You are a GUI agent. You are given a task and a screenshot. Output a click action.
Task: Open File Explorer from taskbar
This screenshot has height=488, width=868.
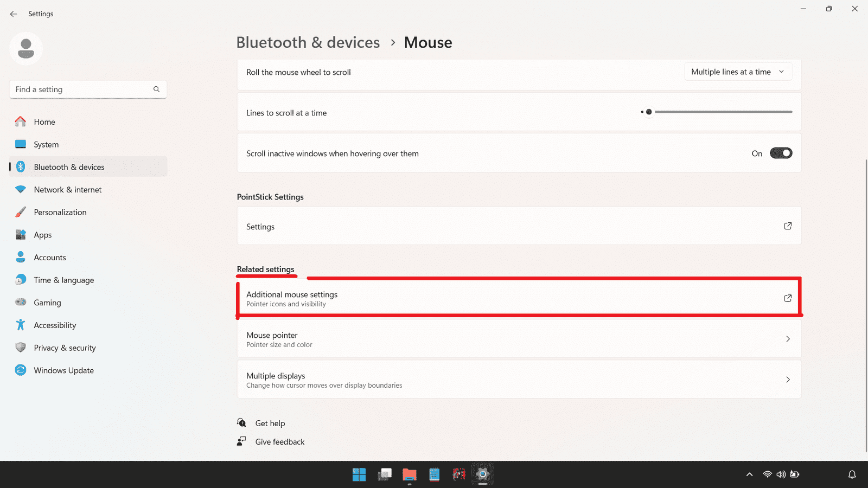(410, 475)
